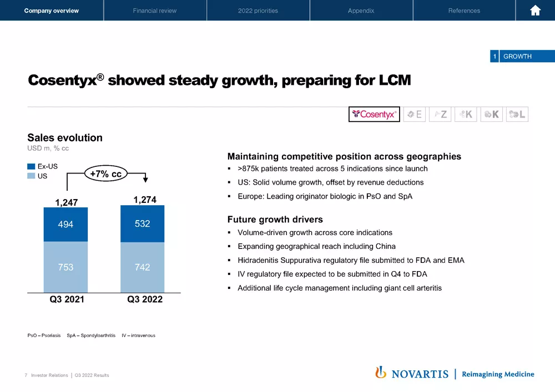Click the 'PsO – Psoriasis' footnote
This screenshot has height=392, width=555.
coord(44,335)
